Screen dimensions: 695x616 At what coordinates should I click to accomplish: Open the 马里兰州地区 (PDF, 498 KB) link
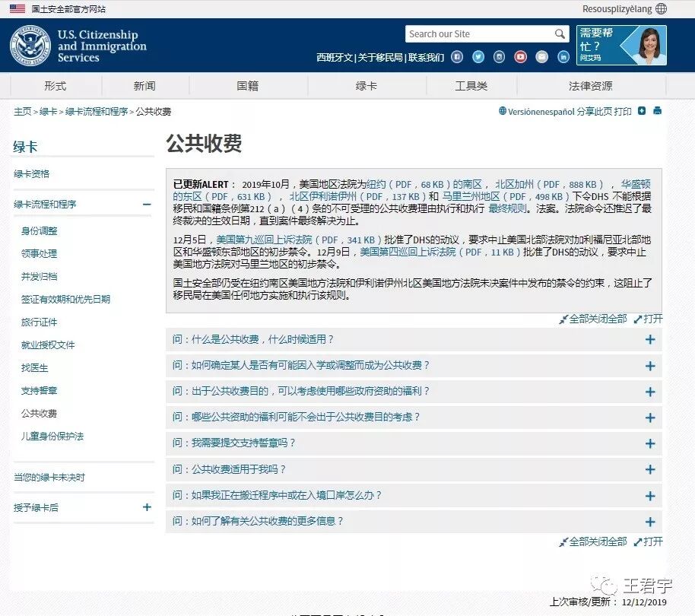506,196
